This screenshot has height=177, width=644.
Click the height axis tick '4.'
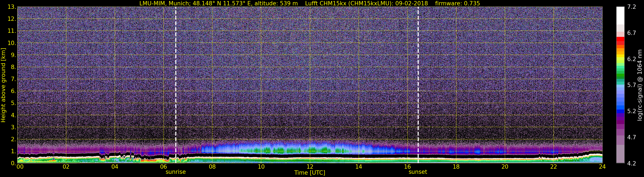(x=13, y=115)
